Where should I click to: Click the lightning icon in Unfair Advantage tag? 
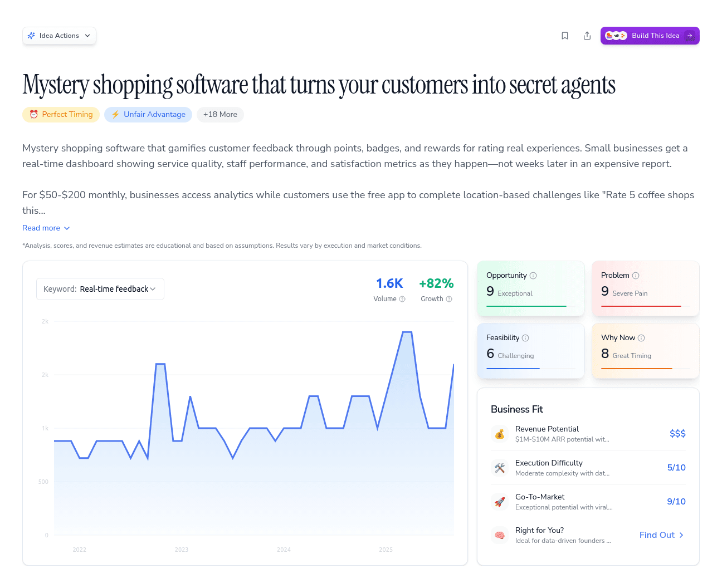coord(115,114)
